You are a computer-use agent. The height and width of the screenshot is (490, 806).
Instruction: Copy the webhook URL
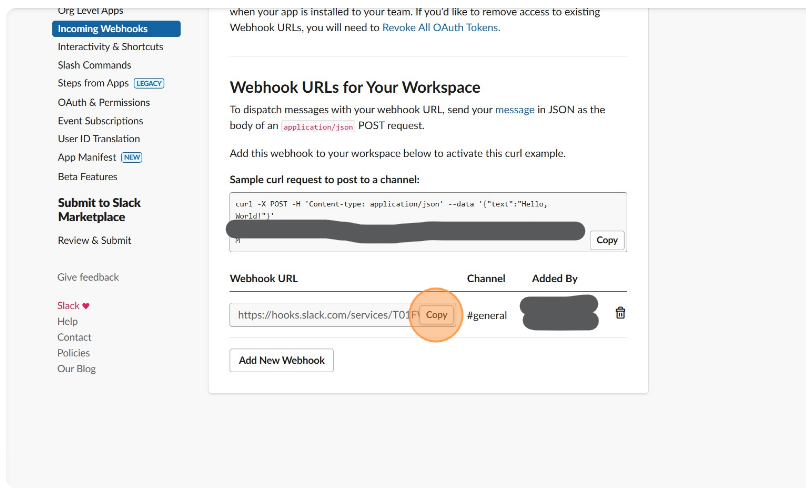coord(436,314)
